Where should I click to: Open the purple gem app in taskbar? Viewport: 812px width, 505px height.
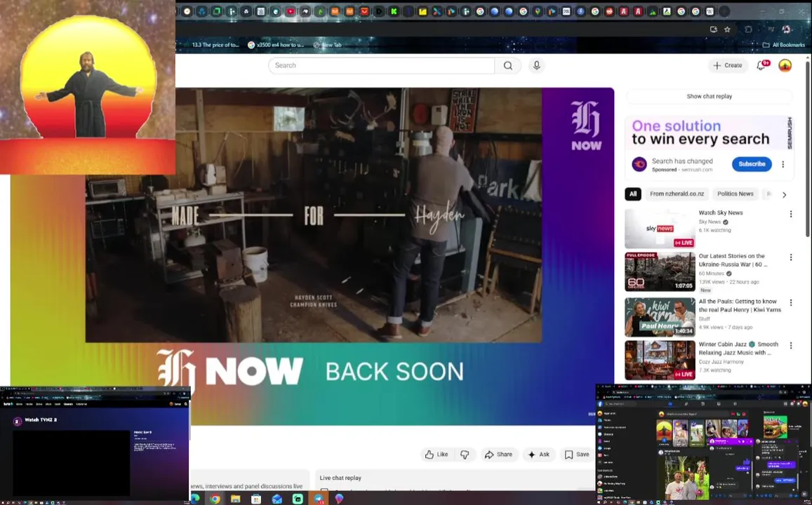tap(339, 499)
